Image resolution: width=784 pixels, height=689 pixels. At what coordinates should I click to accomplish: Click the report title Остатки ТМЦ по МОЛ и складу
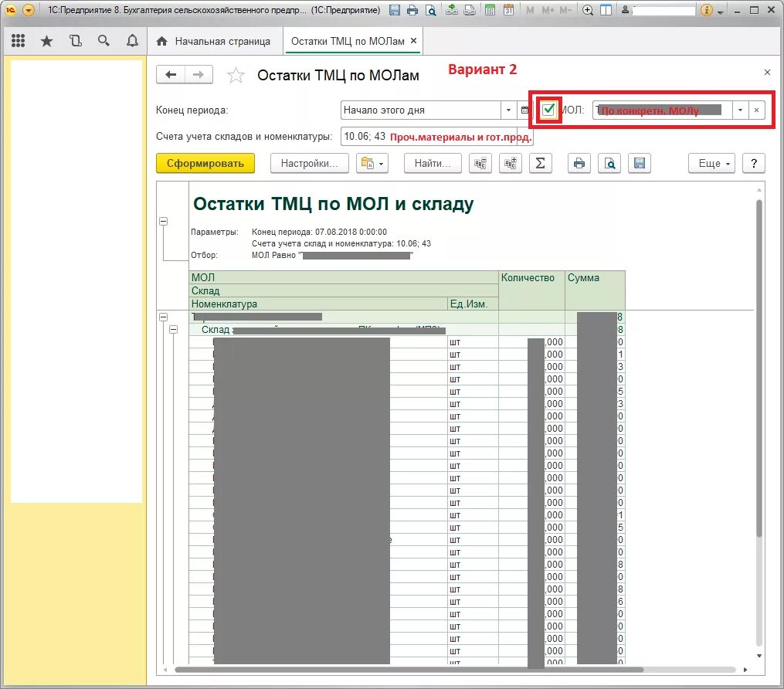(x=333, y=203)
